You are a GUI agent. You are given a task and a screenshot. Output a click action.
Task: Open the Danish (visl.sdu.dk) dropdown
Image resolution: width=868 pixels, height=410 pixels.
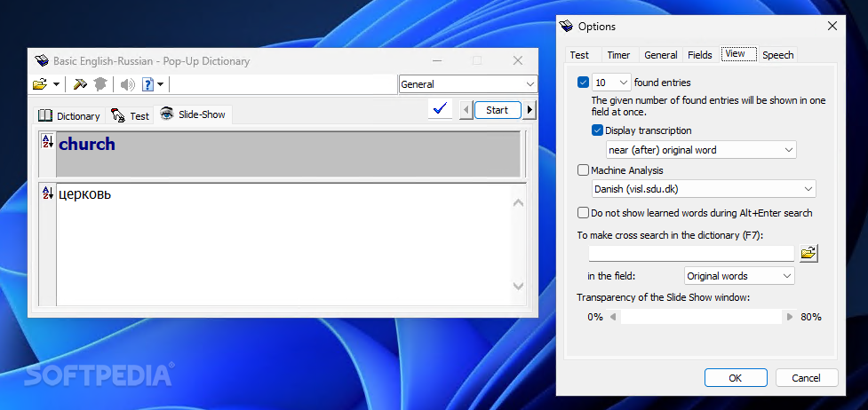704,189
